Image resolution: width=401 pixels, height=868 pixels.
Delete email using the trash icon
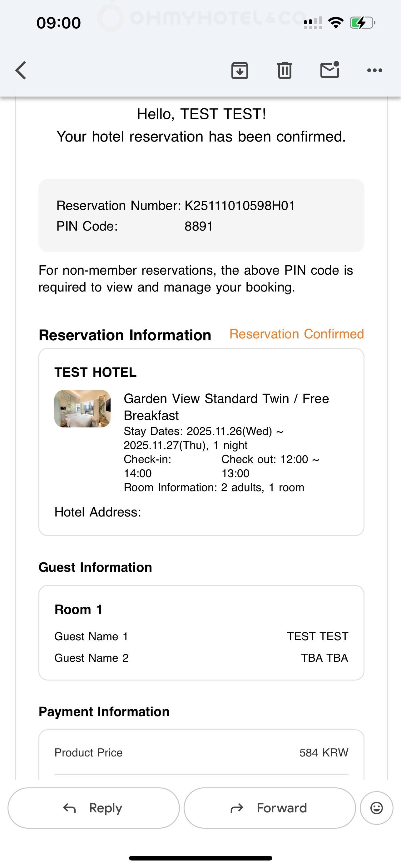[x=285, y=70]
